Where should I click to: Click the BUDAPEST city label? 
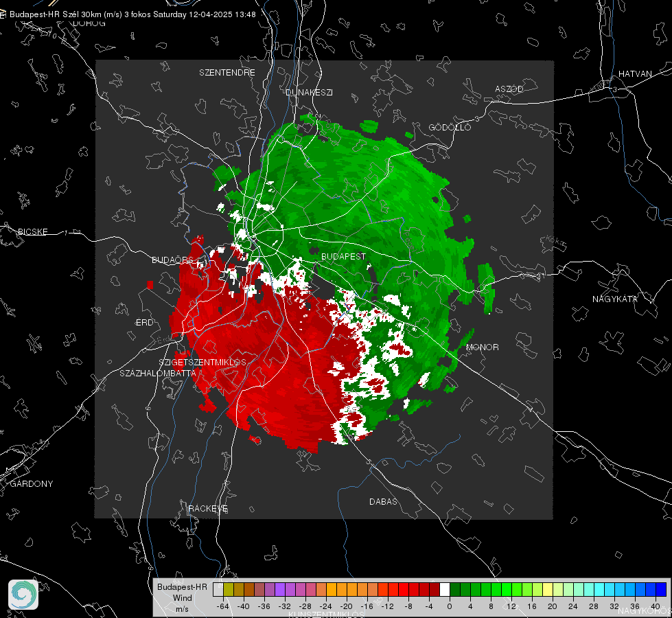pos(343,256)
